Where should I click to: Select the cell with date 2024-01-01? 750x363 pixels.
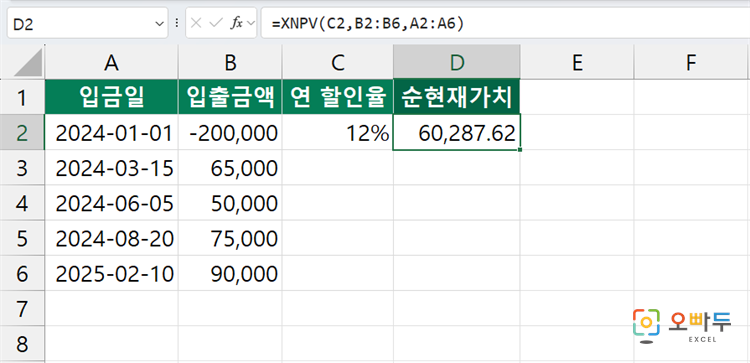click(111, 132)
